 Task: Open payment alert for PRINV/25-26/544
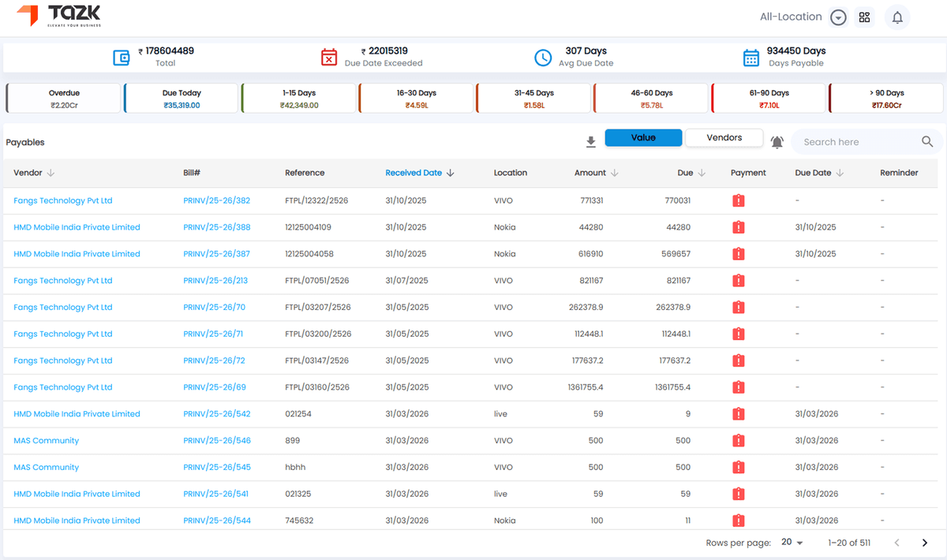click(x=739, y=521)
